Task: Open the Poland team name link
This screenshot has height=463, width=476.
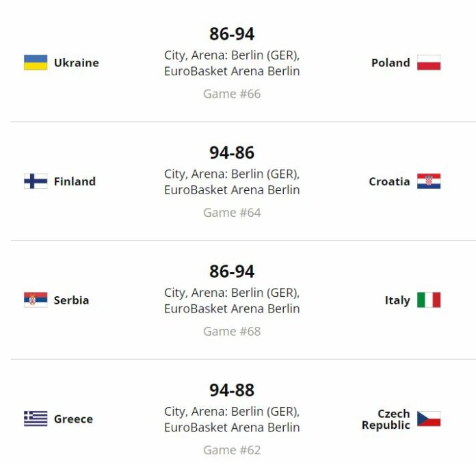Action: pyautogui.click(x=391, y=63)
